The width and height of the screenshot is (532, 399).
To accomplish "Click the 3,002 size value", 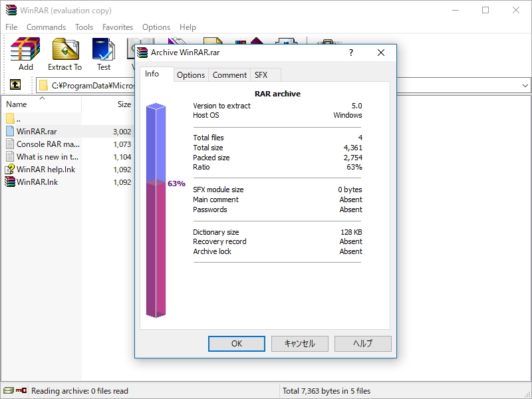I will (122, 132).
